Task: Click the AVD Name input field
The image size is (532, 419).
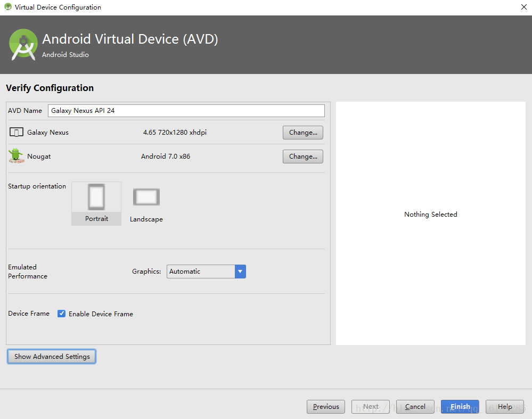Action: pos(186,111)
